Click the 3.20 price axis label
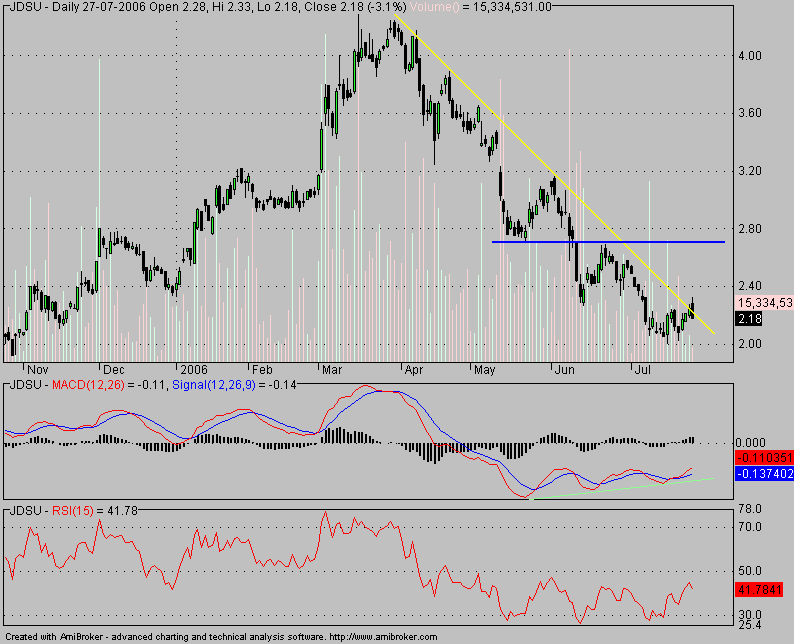Image resolution: width=794 pixels, height=644 pixels. (750, 171)
